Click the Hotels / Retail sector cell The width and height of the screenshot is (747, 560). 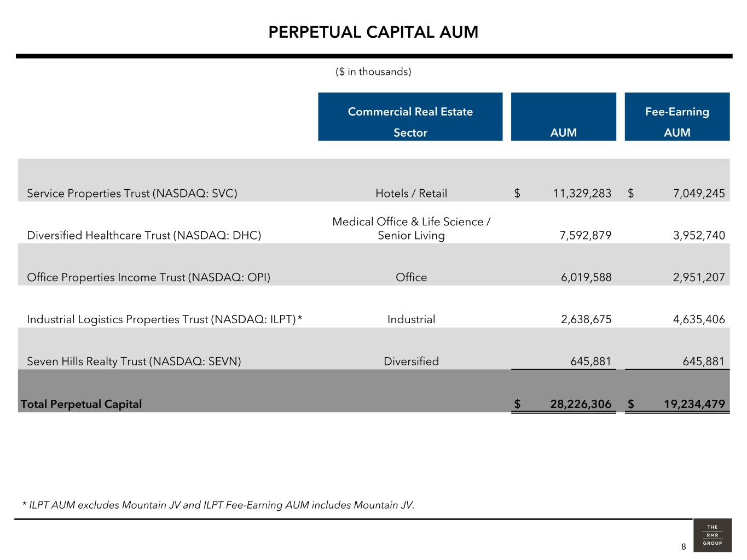pyautogui.click(x=411, y=193)
